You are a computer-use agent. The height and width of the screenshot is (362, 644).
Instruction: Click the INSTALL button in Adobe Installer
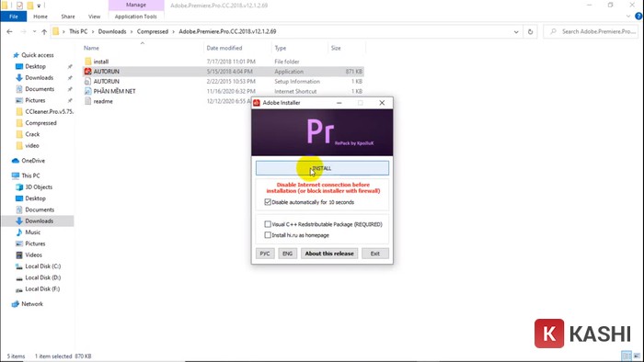(322, 168)
